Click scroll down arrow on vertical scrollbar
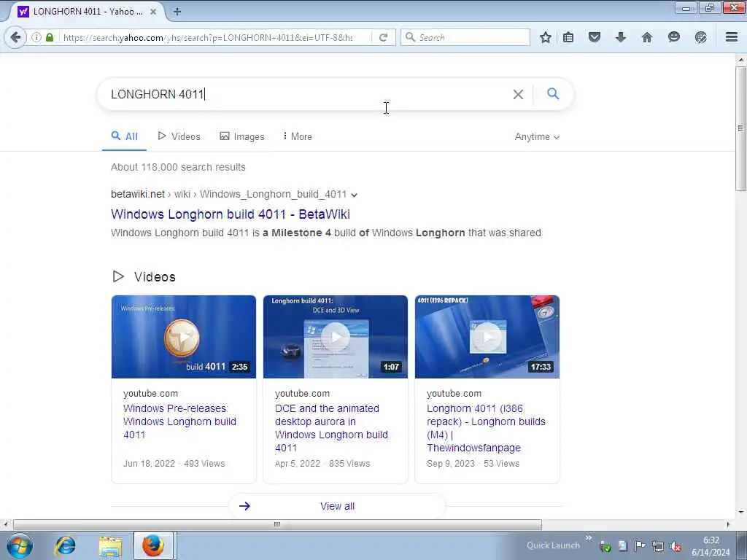Screen dimensions: 747x560 click(741, 513)
